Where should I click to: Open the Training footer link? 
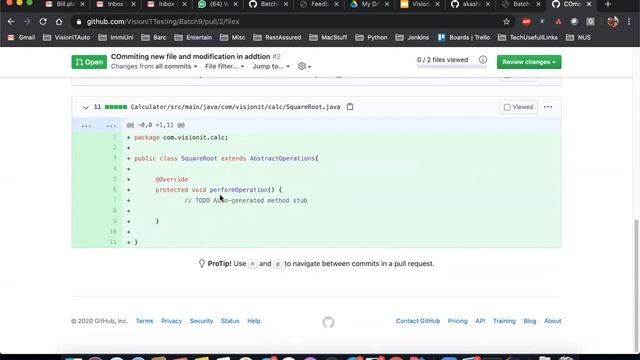point(504,321)
